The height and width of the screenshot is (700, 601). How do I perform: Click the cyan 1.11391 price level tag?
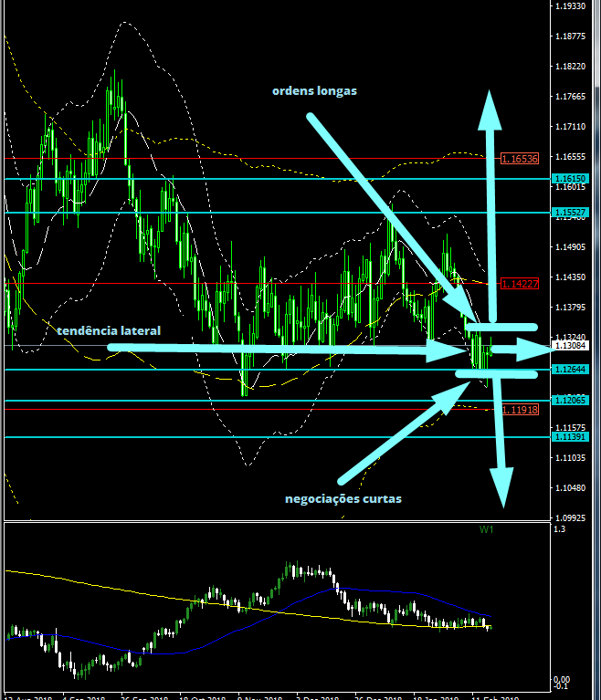click(x=570, y=437)
